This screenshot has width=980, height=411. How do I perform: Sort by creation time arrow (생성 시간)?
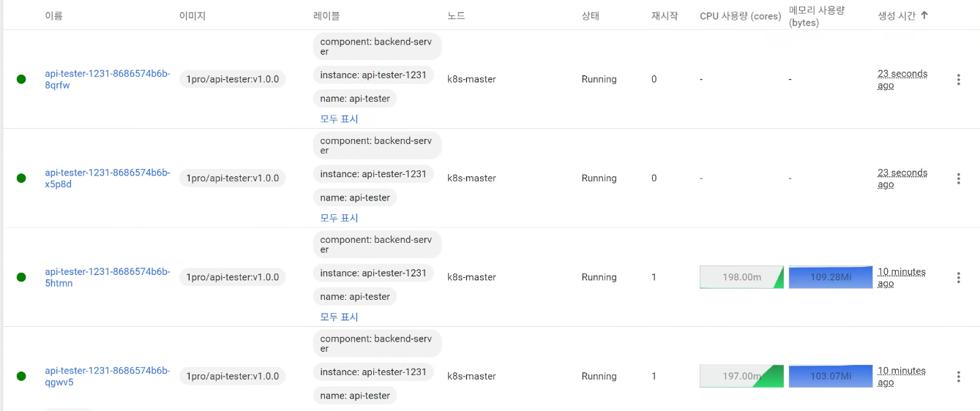[924, 15]
